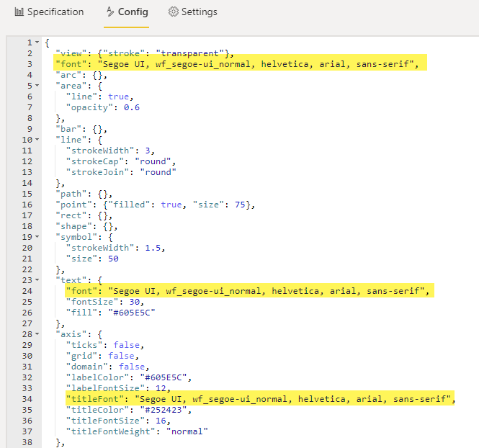The width and height of the screenshot is (479, 448).
Task: Collapse the "text" block at line 23
Action: [x=37, y=280]
